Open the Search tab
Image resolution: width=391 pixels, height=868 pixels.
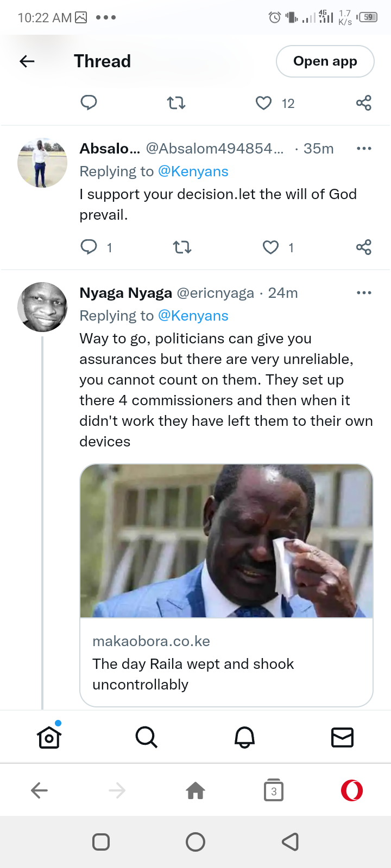click(x=147, y=737)
